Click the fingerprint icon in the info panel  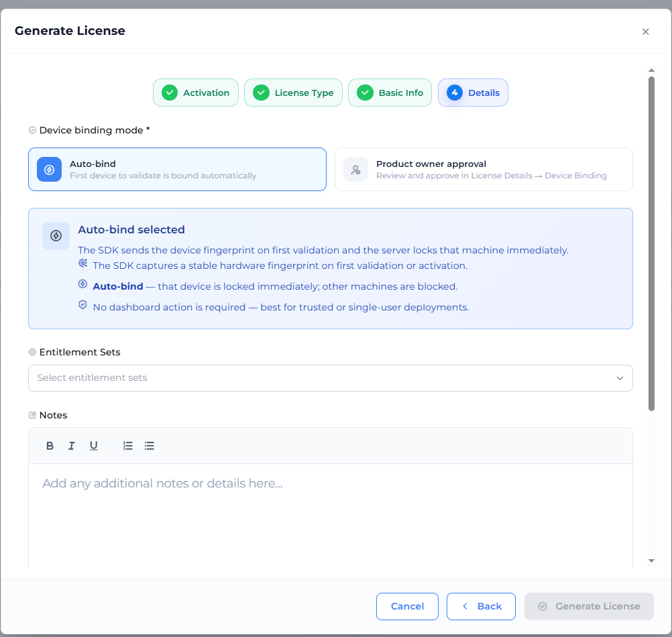click(x=82, y=263)
